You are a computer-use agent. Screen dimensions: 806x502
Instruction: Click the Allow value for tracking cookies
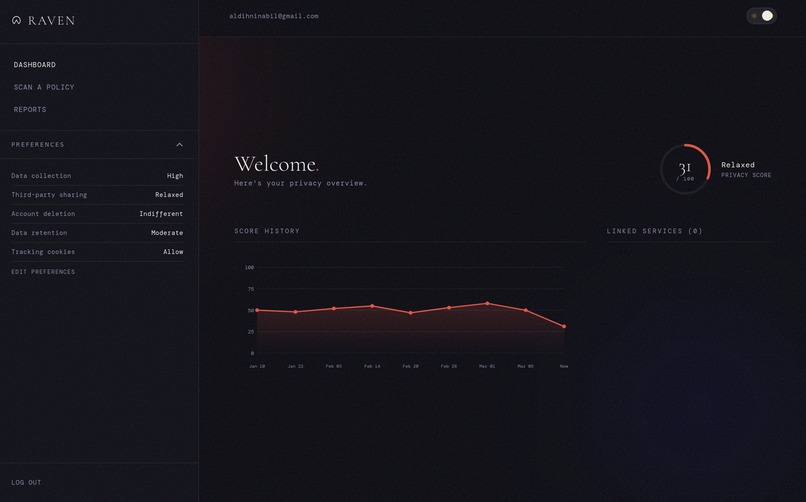click(x=173, y=252)
